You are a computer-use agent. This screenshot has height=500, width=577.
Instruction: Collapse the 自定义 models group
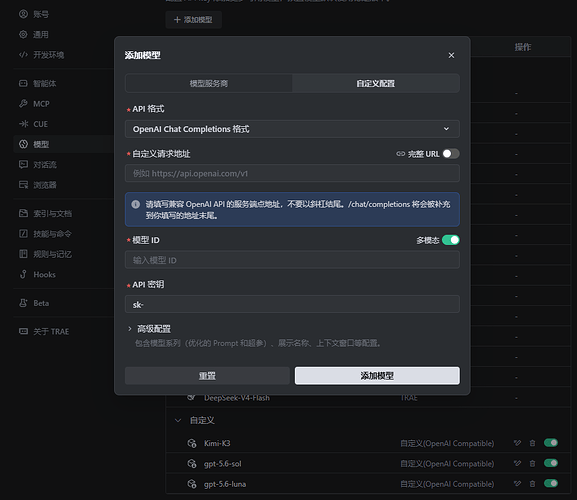tap(178, 420)
